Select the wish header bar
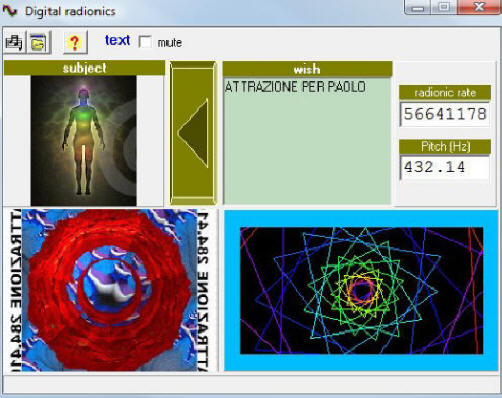The height and width of the screenshot is (398, 502). [307, 69]
